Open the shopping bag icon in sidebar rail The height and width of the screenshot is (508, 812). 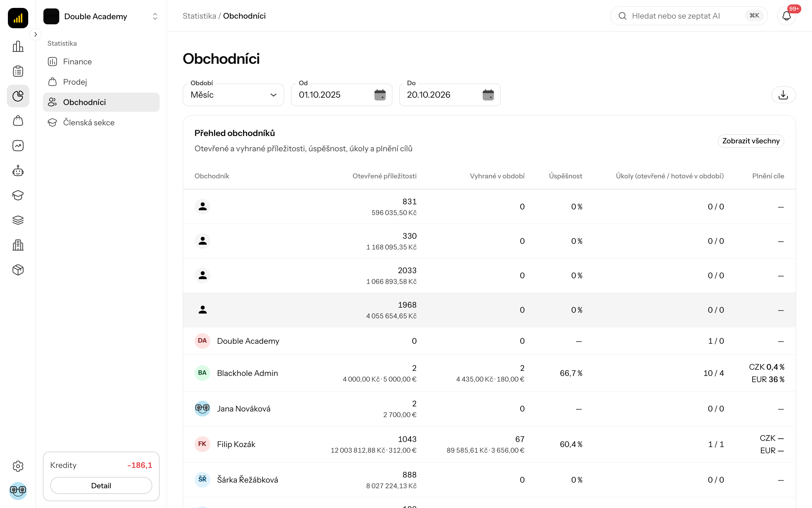(18, 121)
